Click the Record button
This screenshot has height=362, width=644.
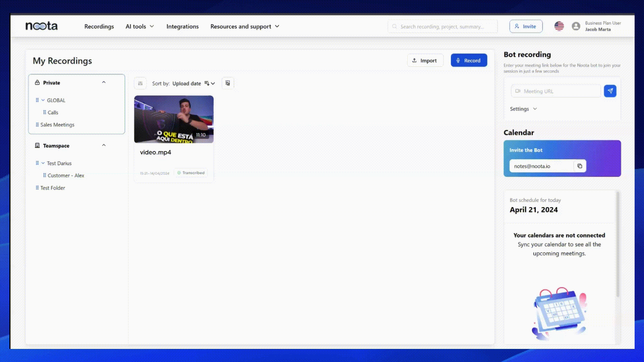[x=469, y=60]
